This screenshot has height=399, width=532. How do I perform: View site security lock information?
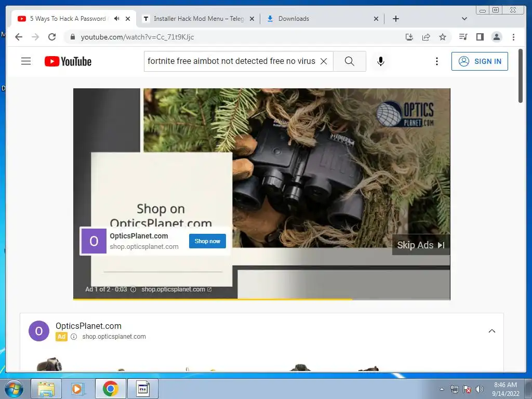[72, 37]
